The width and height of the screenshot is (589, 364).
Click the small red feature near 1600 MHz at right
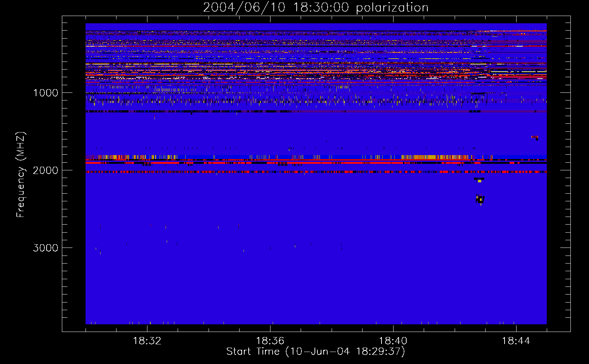(x=535, y=138)
